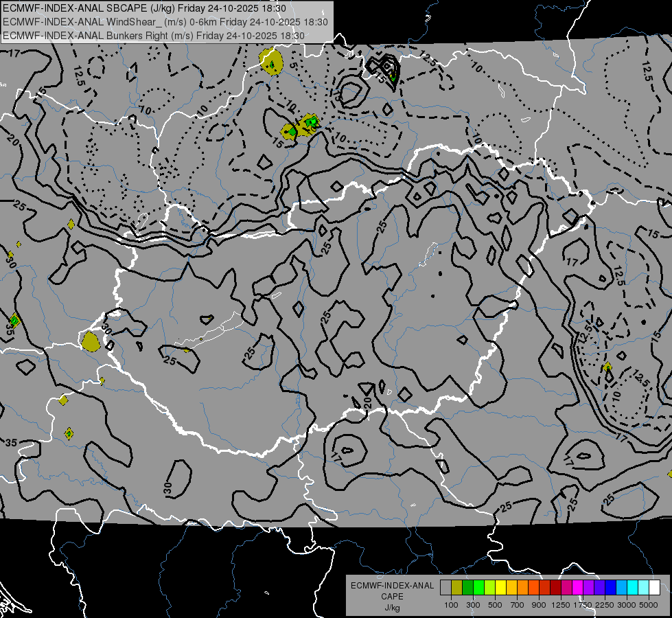The width and height of the screenshot is (672, 618).
Task: Click the SBCAPE title line in header
Action: [x=144, y=8]
